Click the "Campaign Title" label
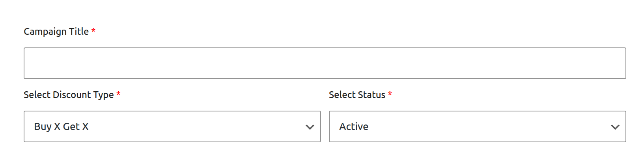The width and height of the screenshot is (644, 166). click(56, 32)
